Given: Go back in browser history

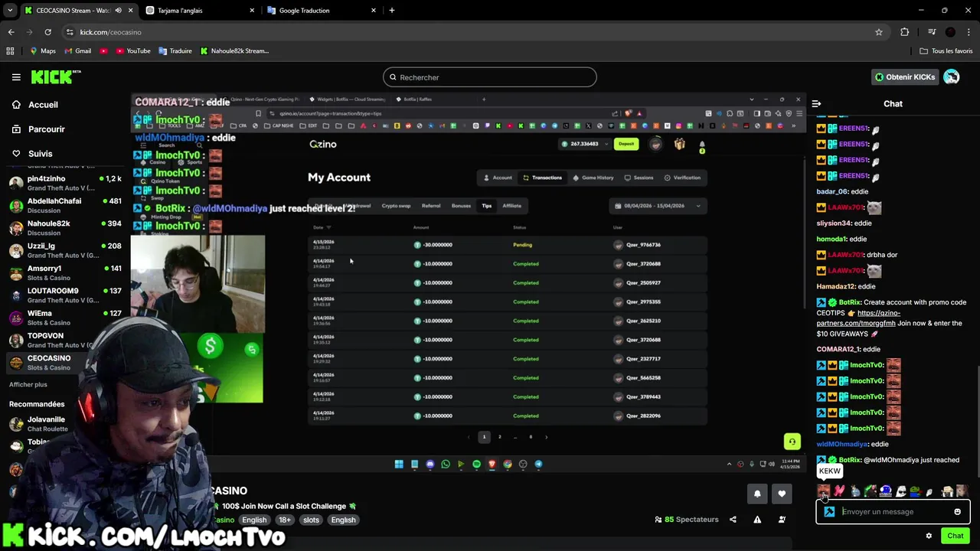Looking at the screenshot, I should tap(11, 32).
